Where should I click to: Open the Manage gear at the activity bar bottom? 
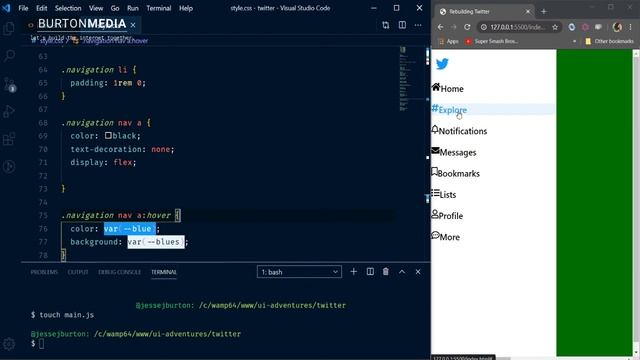coord(9,344)
